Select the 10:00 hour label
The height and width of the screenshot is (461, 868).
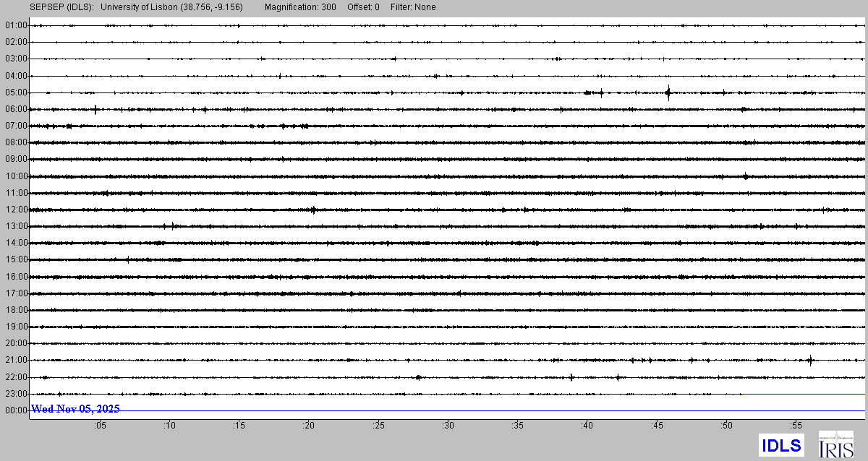coord(16,176)
